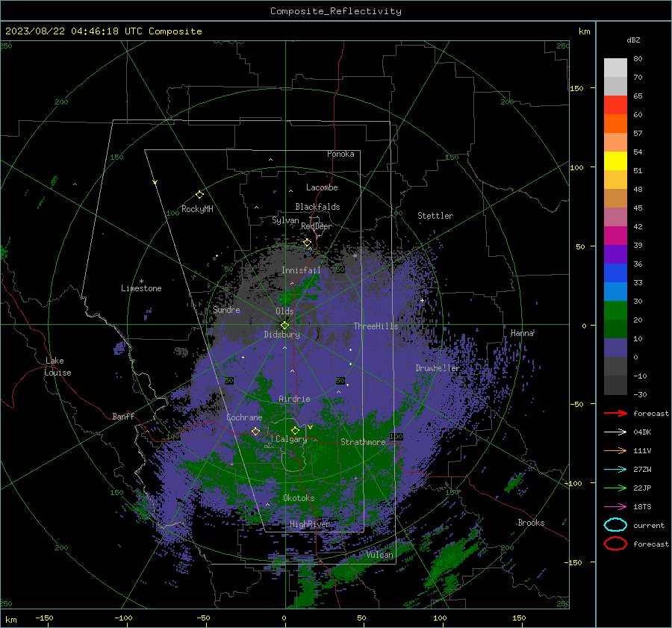
Task: Click the Ponoka town label
Action: tap(340, 154)
